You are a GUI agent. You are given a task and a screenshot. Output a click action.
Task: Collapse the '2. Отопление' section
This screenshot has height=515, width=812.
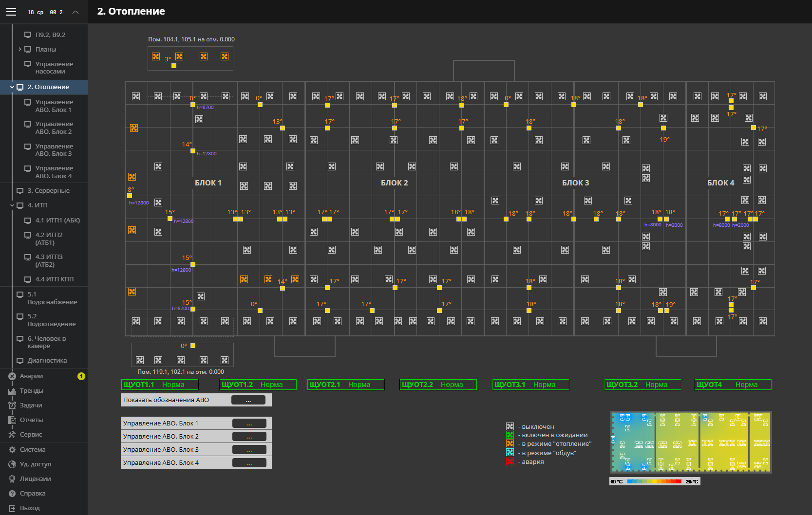click(x=12, y=87)
